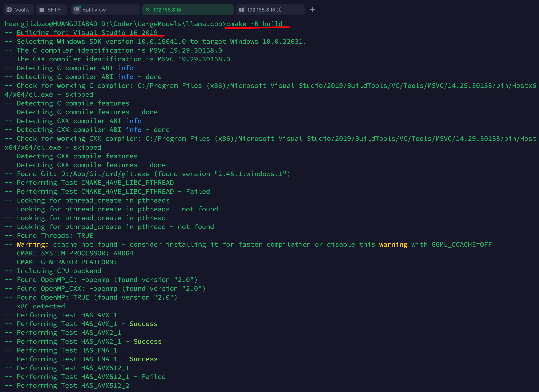Open the SFTP tab
The image size is (539, 392).
(51, 10)
